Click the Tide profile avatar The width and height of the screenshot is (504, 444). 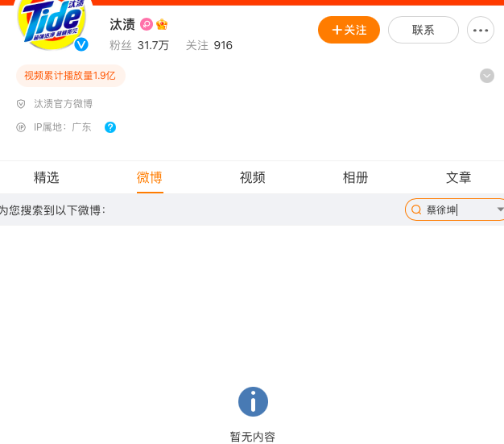tap(52, 23)
